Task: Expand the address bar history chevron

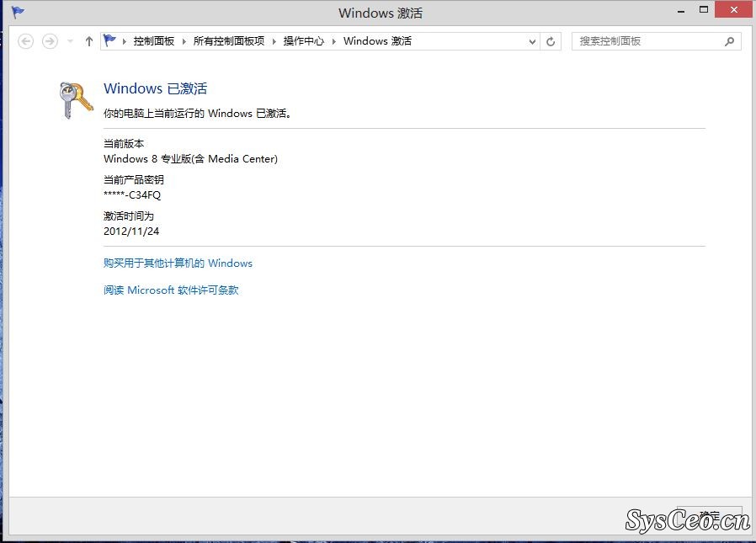Action: pyautogui.click(x=532, y=41)
